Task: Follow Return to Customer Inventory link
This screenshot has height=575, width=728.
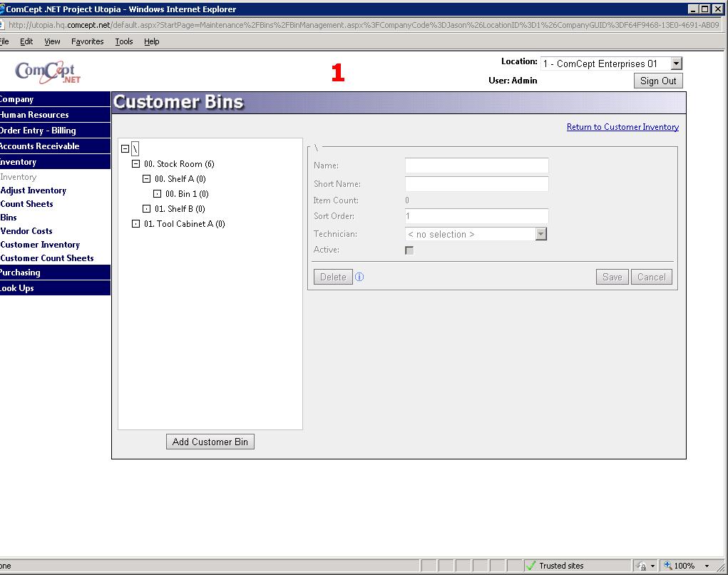Action: pos(622,127)
